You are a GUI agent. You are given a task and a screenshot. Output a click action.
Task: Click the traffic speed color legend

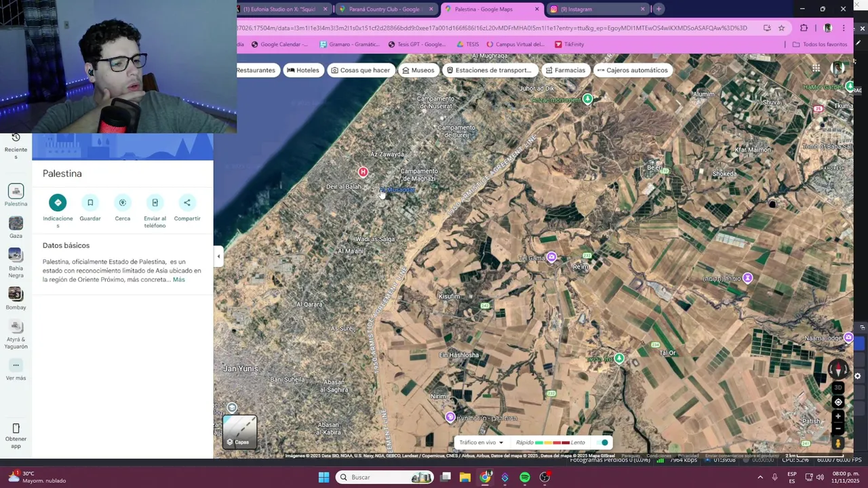coord(551,443)
